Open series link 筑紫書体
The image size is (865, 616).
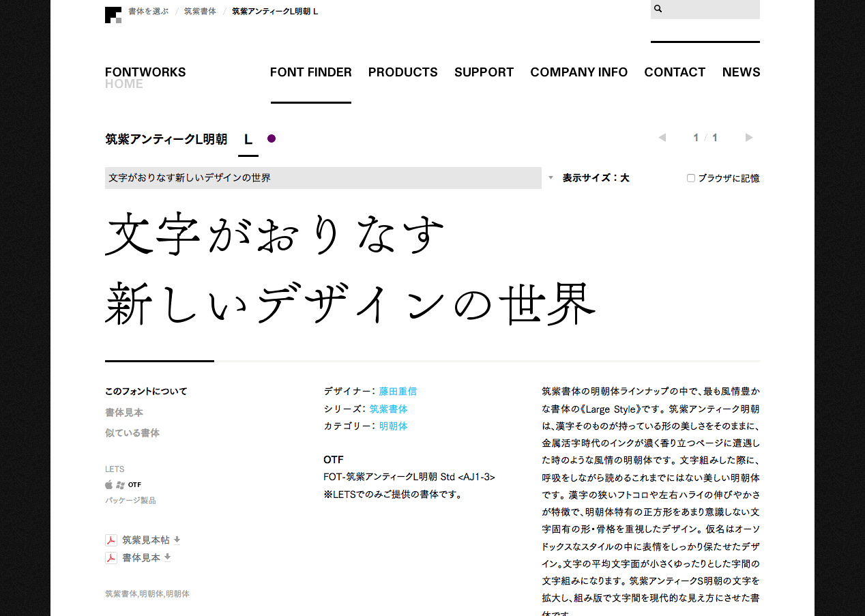389,409
